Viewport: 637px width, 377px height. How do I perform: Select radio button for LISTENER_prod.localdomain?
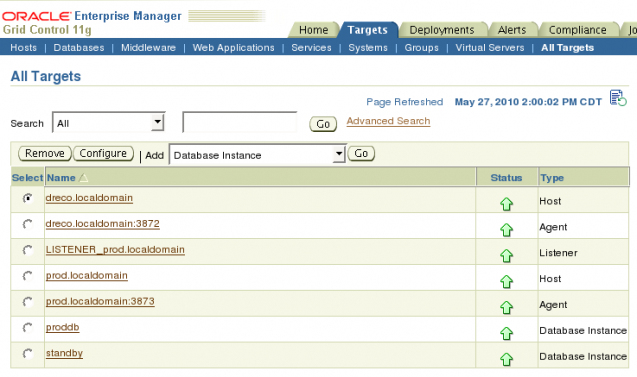[x=27, y=250]
